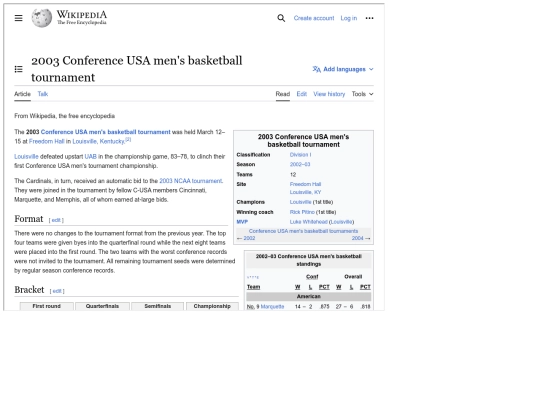Screen dimensions: 540x405
Task: Open the Louisville, Kentucky link
Action: [x=98, y=141]
